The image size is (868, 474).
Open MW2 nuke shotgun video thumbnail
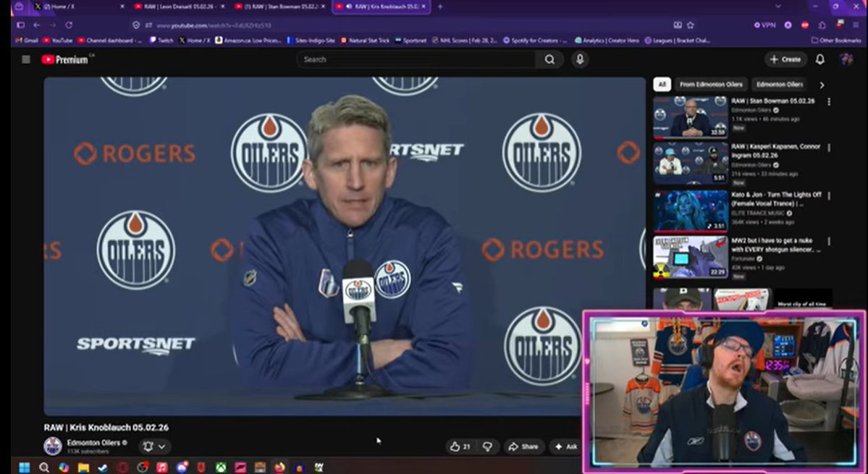click(x=691, y=257)
